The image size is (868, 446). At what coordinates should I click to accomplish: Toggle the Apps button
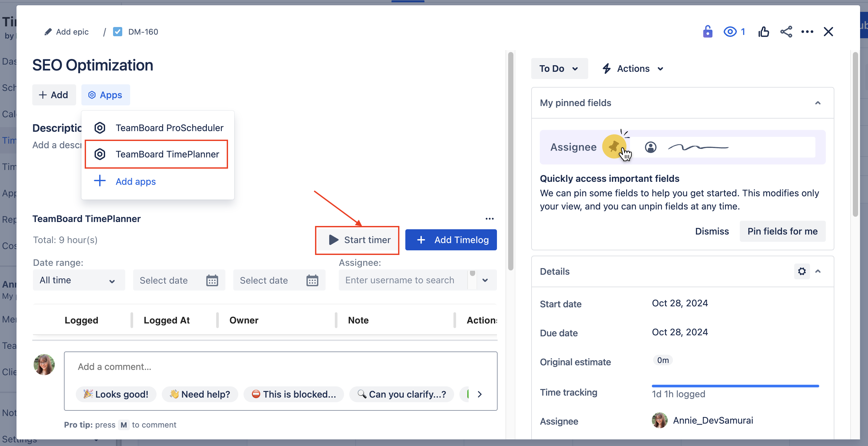pyautogui.click(x=105, y=95)
